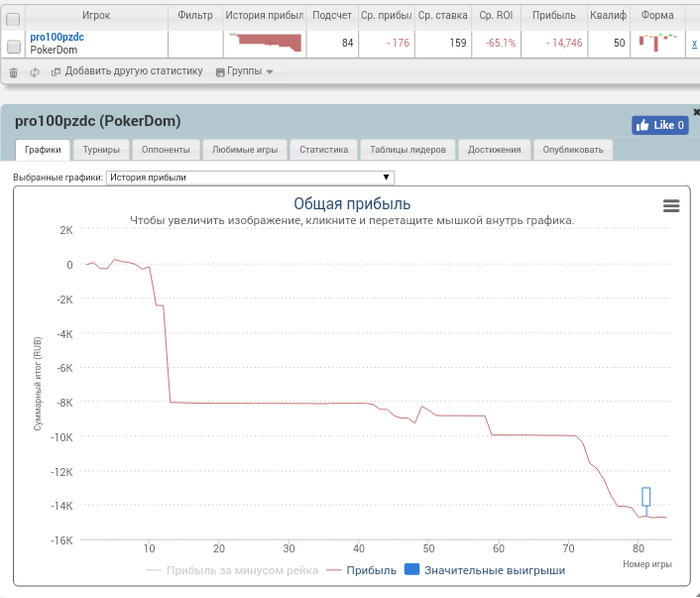This screenshot has width=700, height=598.
Task: Open the chart hamburger menu icon
Action: [671, 206]
